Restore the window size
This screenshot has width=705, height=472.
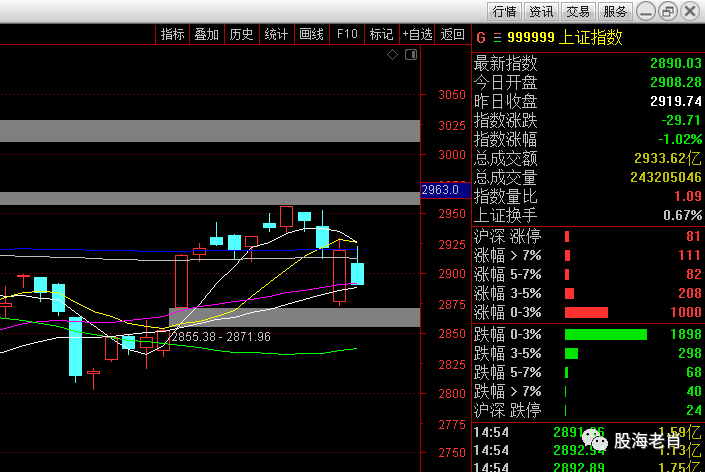tap(668, 11)
